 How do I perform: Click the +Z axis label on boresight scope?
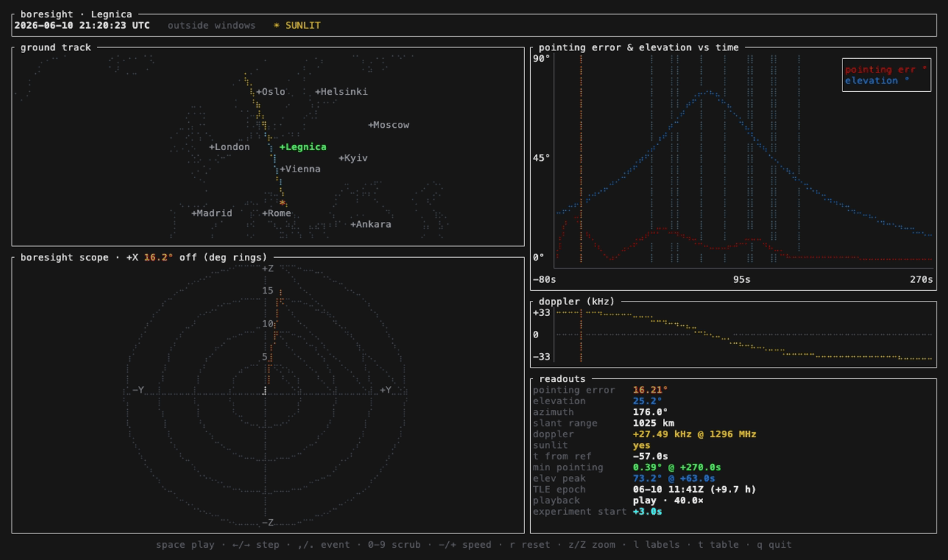[x=268, y=269]
